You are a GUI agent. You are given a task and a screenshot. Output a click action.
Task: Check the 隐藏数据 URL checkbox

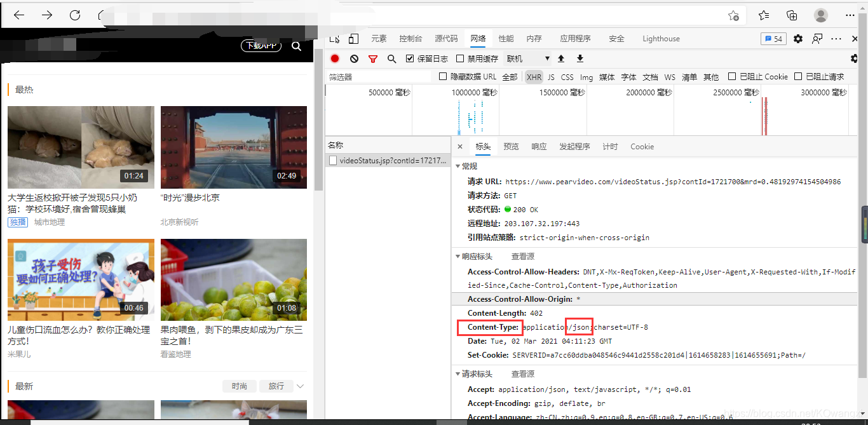click(444, 77)
